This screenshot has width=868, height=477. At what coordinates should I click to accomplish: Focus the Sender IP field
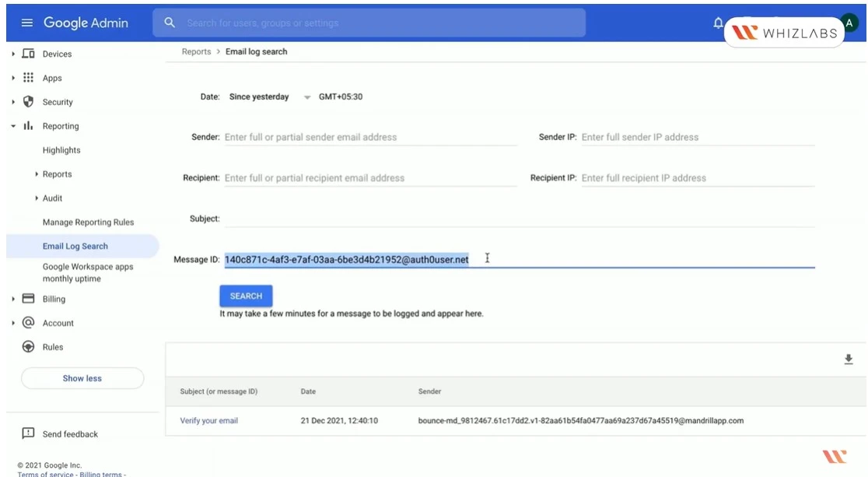pyautogui.click(x=698, y=137)
